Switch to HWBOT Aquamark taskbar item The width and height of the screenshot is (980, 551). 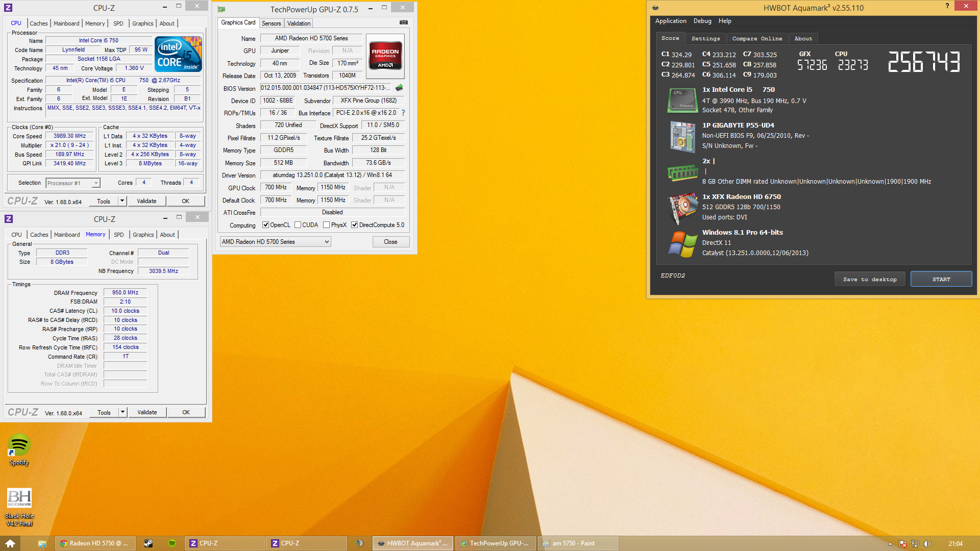413,543
